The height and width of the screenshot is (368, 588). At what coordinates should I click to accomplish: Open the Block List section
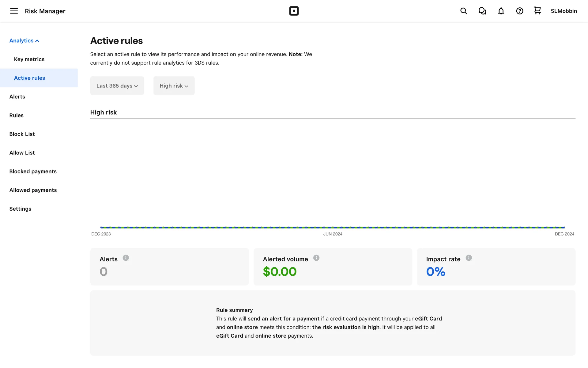22,134
